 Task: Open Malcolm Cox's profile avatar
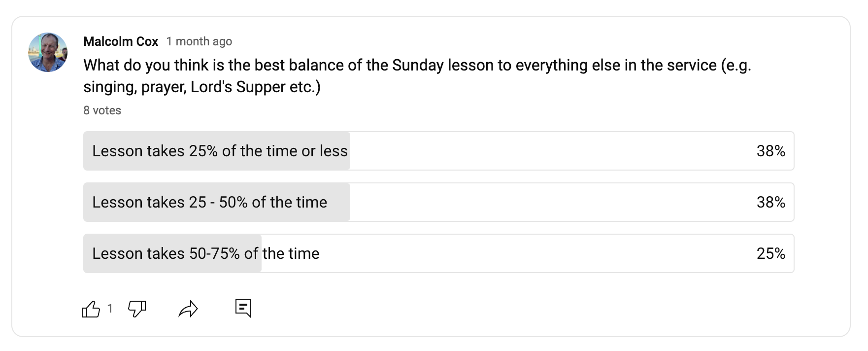coord(48,52)
